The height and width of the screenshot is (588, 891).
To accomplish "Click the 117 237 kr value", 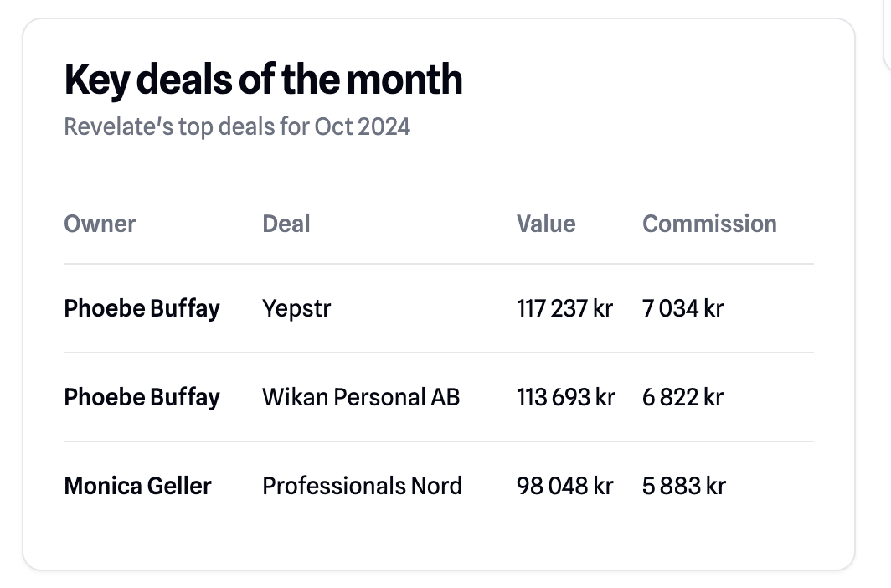I will click(x=564, y=308).
